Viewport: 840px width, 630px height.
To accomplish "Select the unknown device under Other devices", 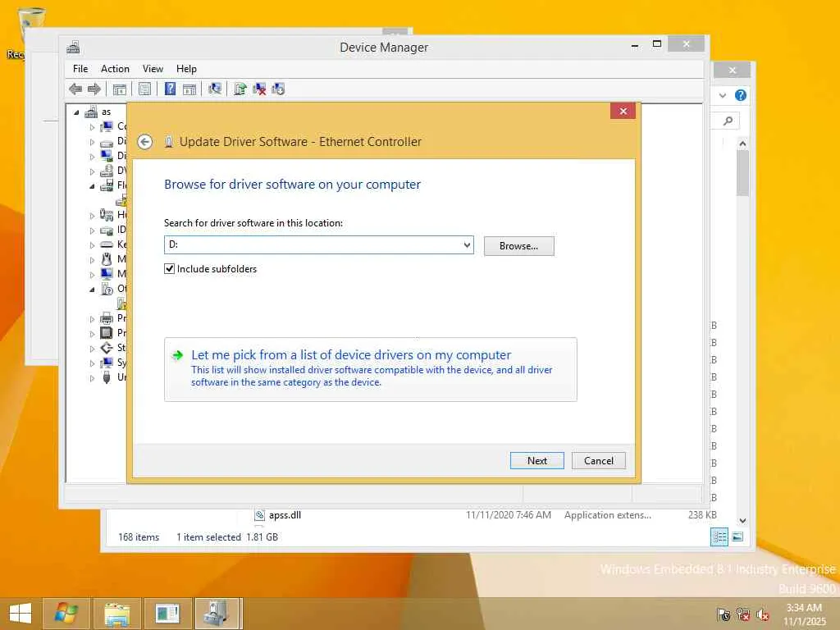I will click(x=121, y=304).
